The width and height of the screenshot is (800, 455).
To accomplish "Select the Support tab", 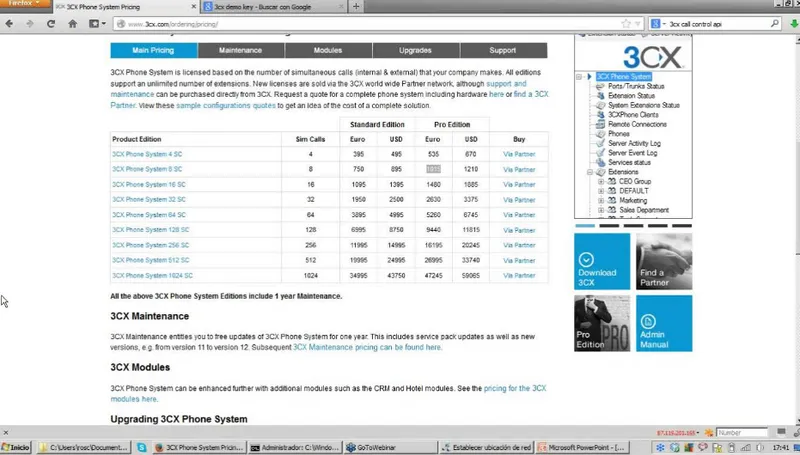I will (x=503, y=50).
